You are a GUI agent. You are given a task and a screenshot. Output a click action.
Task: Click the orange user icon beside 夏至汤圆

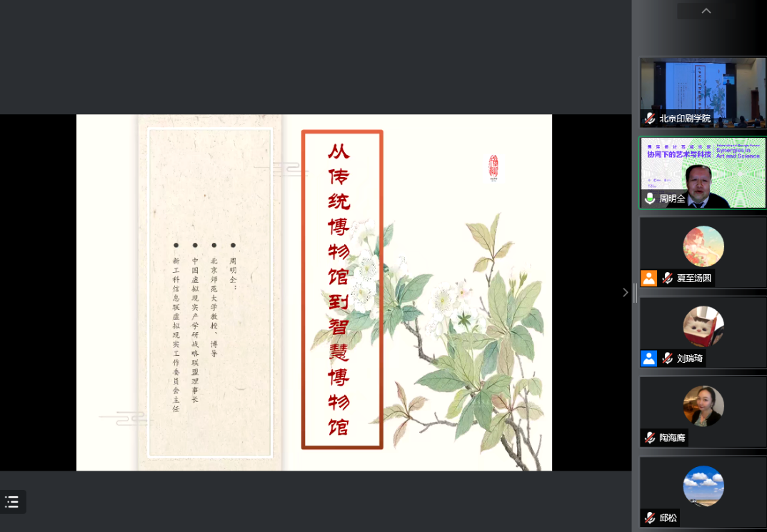click(x=649, y=278)
